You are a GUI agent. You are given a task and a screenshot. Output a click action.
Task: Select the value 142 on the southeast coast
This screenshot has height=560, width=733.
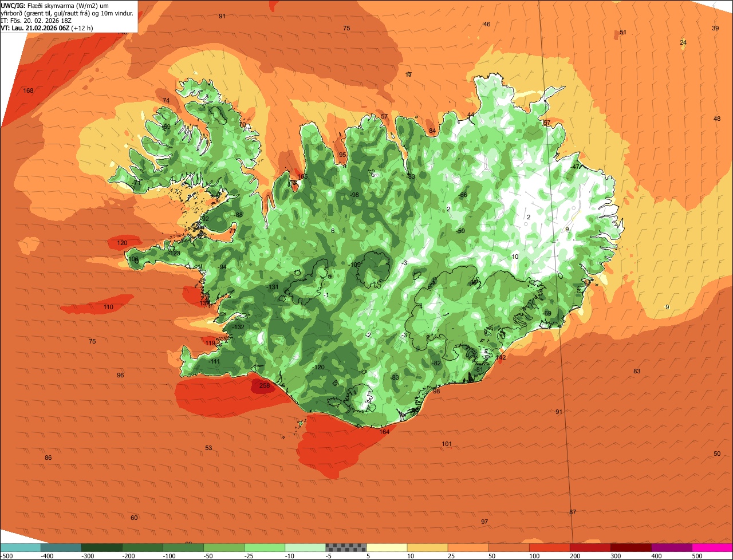(501, 357)
